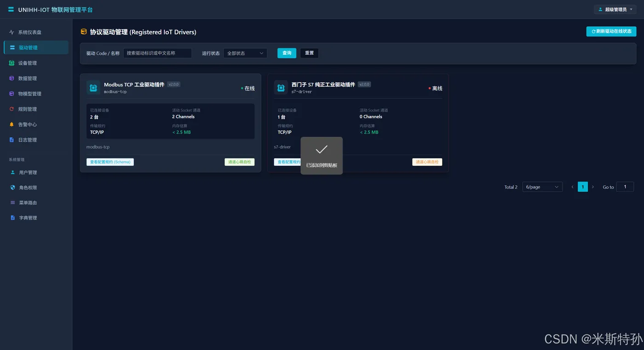Click the "2 Channels" value
This screenshot has width=644, height=350.
point(183,117)
